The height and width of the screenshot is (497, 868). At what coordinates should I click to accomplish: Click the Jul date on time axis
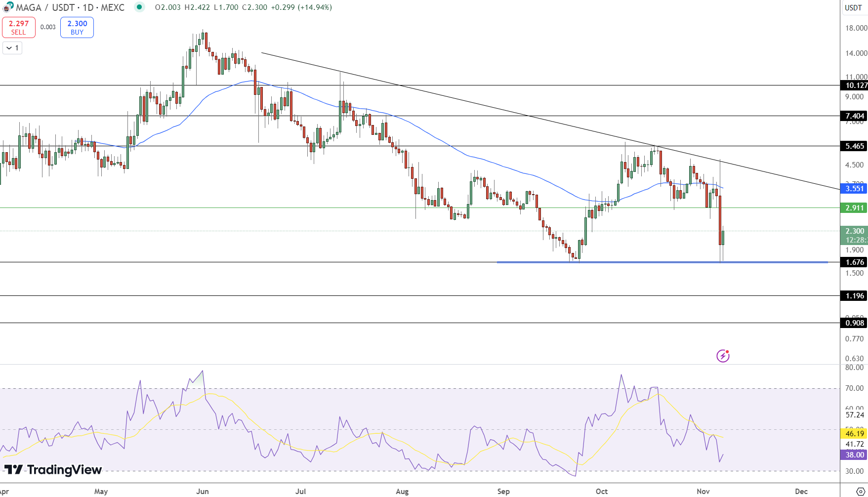coord(300,491)
